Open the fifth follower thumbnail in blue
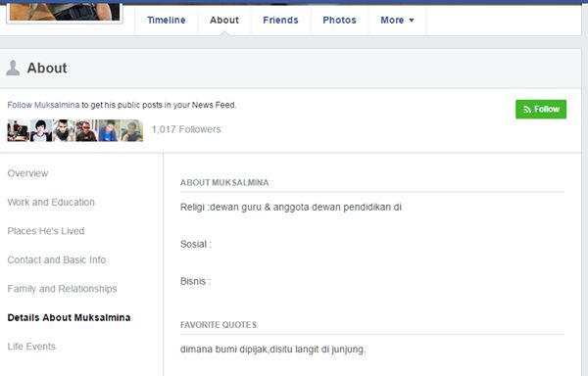 coord(109,130)
